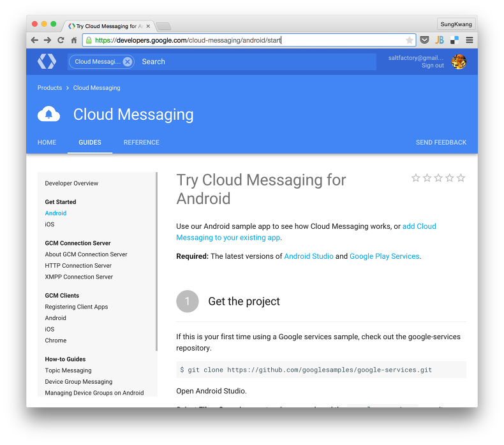Open the Products breadcrumb link
The image size is (504, 445).
(50, 88)
